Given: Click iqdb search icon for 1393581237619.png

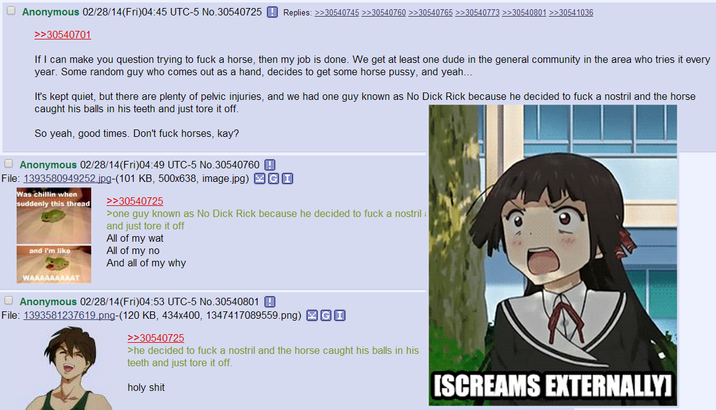Looking at the screenshot, I should tap(340, 315).
